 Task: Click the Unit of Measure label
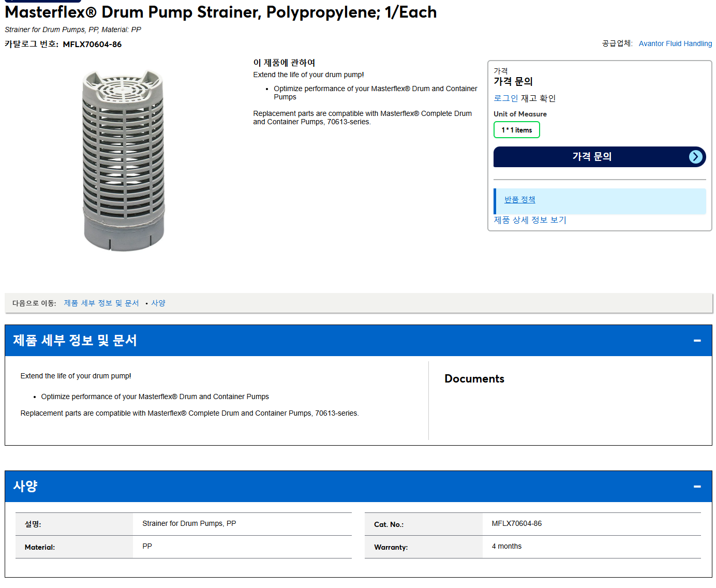click(x=520, y=114)
